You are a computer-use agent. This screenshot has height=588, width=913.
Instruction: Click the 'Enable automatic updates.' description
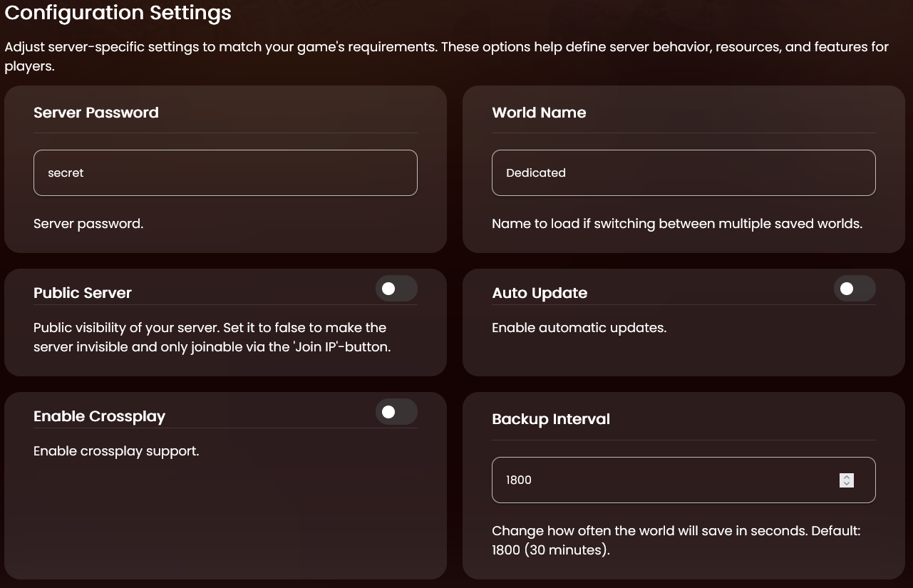click(579, 328)
